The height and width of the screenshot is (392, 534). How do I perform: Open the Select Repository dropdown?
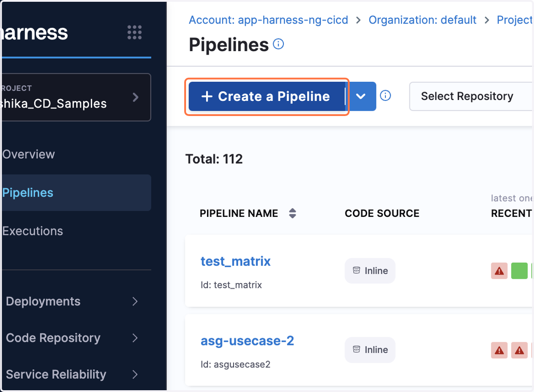[471, 96]
